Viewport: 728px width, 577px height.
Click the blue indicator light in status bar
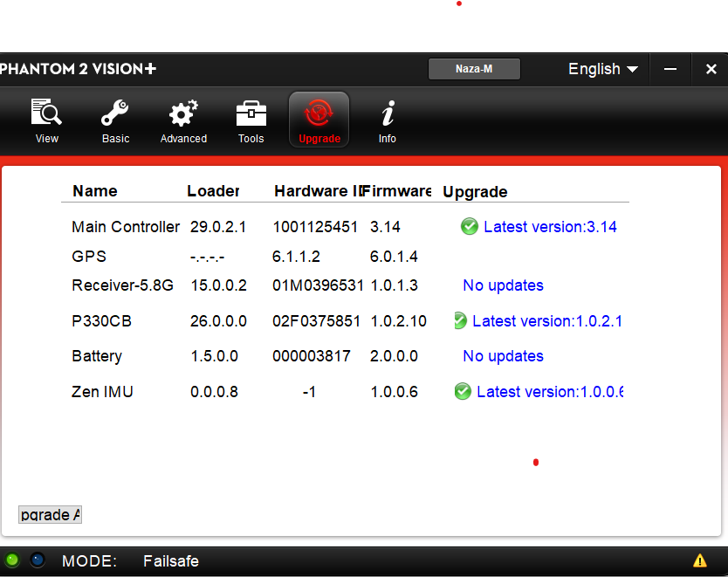tap(38, 560)
